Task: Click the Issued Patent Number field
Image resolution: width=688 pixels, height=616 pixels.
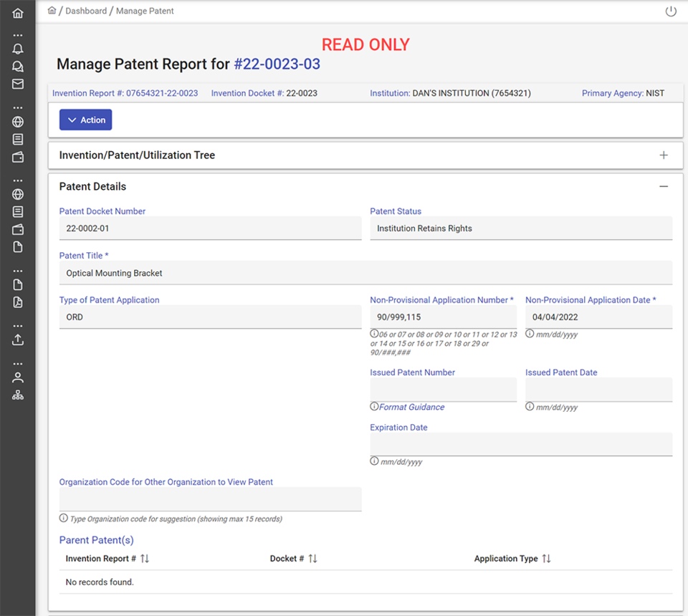Action: click(443, 389)
